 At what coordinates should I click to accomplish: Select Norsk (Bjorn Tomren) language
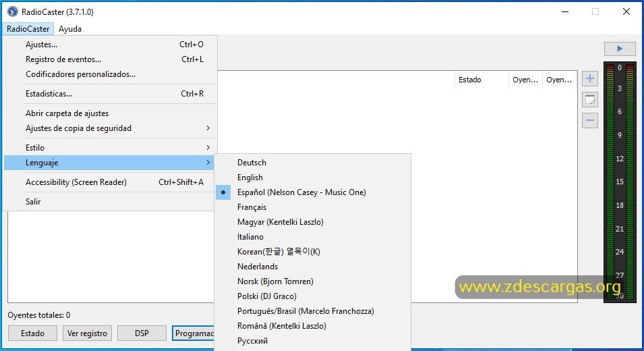tap(312, 281)
